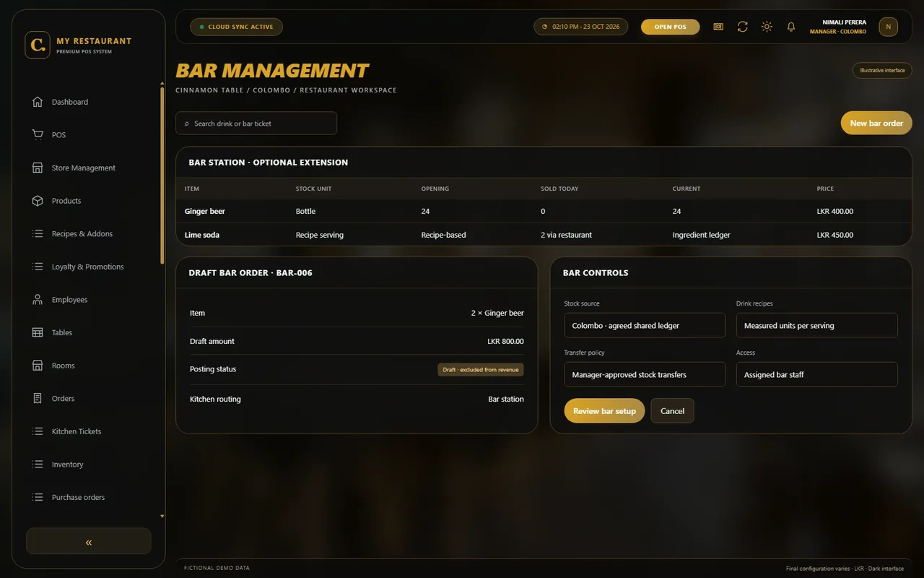924x578 pixels.
Task: Click the sidebar scrollbar thumb
Action: tap(162, 176)
